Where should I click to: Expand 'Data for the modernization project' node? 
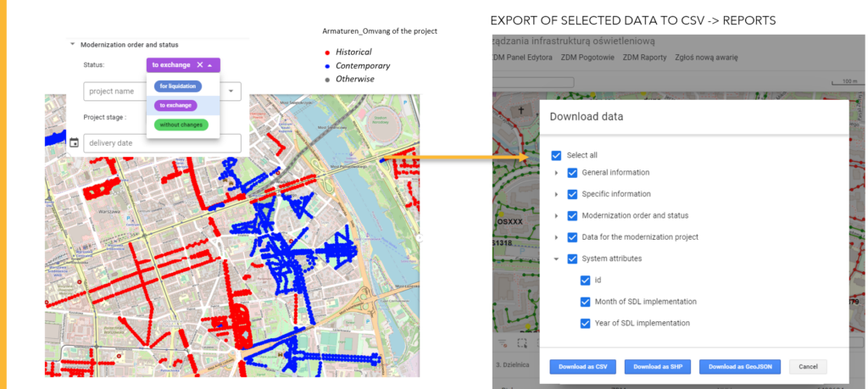coord(556,237)
